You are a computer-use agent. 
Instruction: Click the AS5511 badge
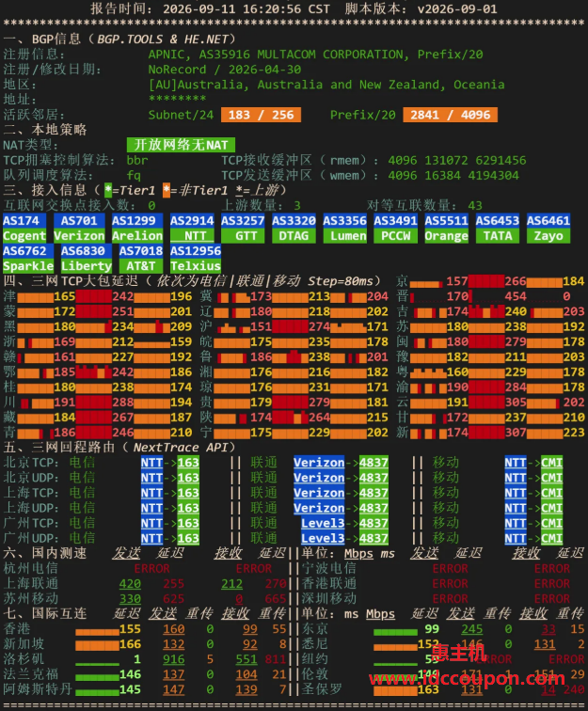447,221
